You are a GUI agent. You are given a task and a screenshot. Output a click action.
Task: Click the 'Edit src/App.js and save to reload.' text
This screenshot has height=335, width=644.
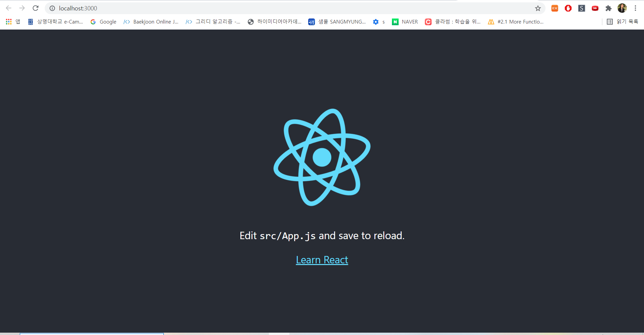click(x=322, y=236)
